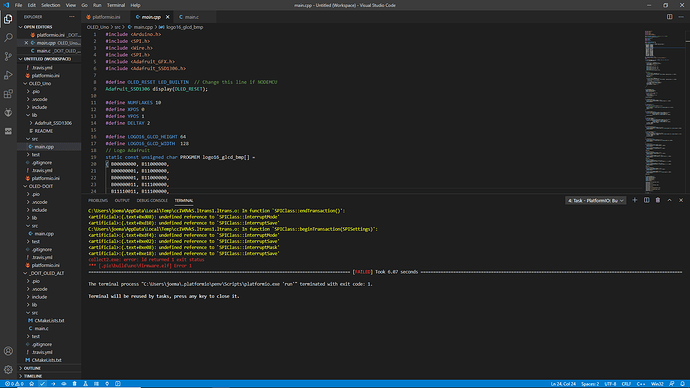Open the Accounts icon in activity bar
Screen dimensions: 690x388
coord(8,351)
